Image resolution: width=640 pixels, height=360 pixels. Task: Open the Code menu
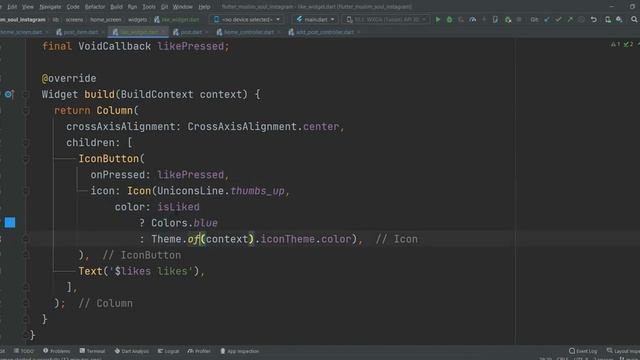pos(73,7)
